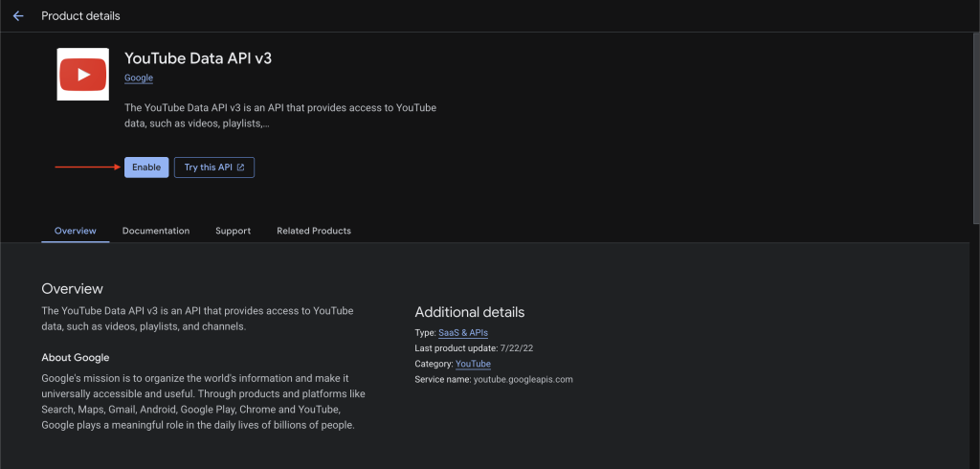Click the last product update date 7/22/22
980x469 pixels.
coord(517,348)
